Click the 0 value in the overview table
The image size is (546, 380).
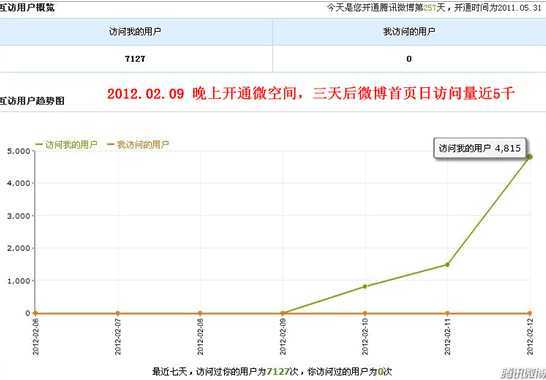click(409, 59)
